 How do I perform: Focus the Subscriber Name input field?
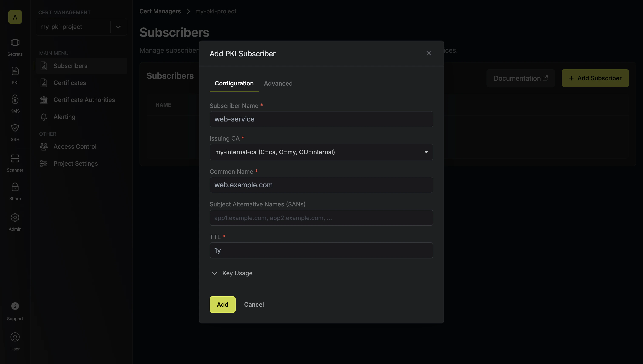tap(321, 119)
